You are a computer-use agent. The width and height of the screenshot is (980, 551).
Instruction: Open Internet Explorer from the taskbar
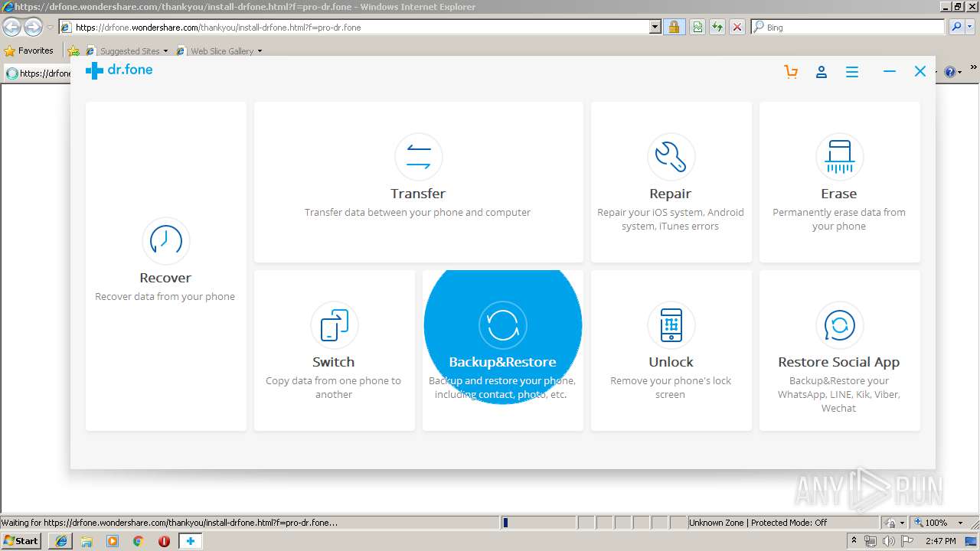[61, 541]
